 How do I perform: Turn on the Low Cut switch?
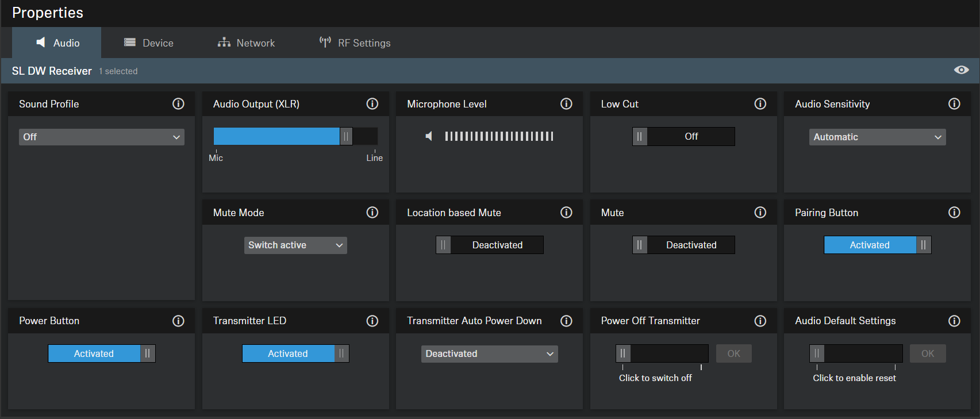[683, 136]
